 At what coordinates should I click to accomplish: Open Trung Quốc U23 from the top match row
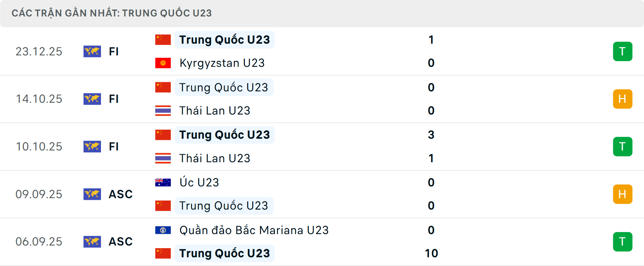224,39
